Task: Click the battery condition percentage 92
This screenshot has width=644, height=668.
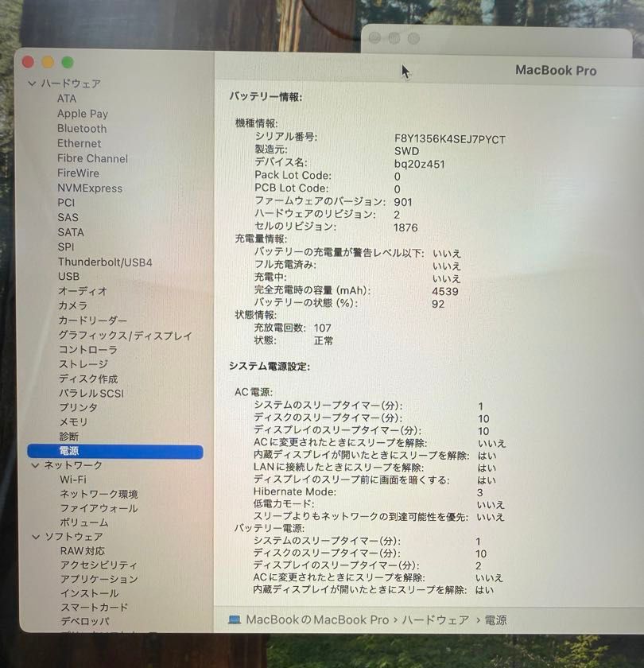Action: pos(438,304)
